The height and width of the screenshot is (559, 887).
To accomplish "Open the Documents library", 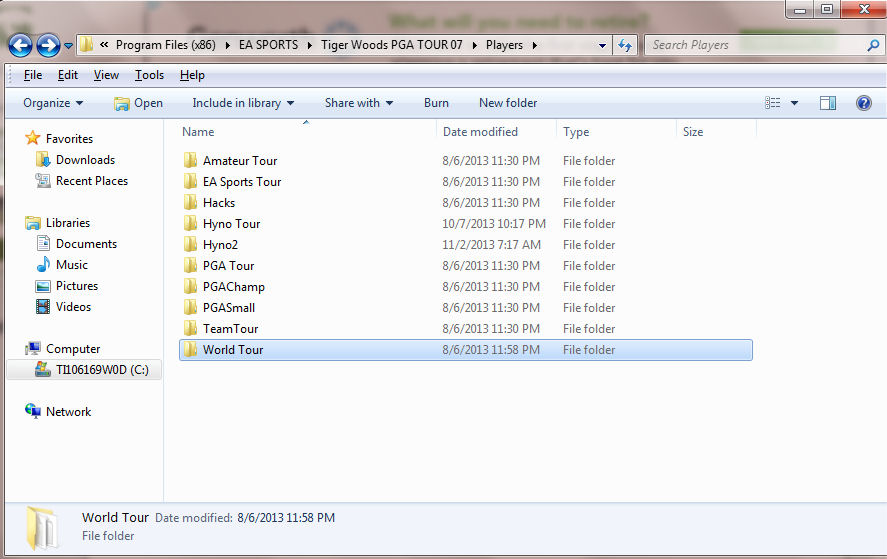I will [x=87, y=244].
